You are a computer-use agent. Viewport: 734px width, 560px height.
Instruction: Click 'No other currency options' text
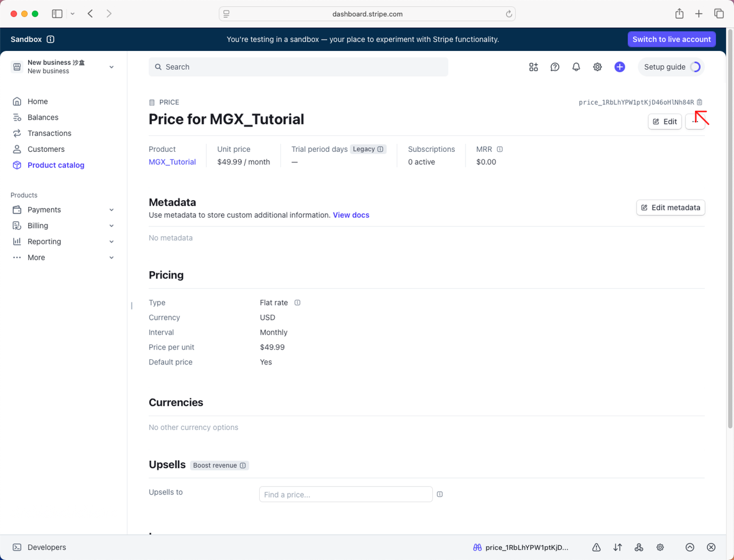coord(193,427)
